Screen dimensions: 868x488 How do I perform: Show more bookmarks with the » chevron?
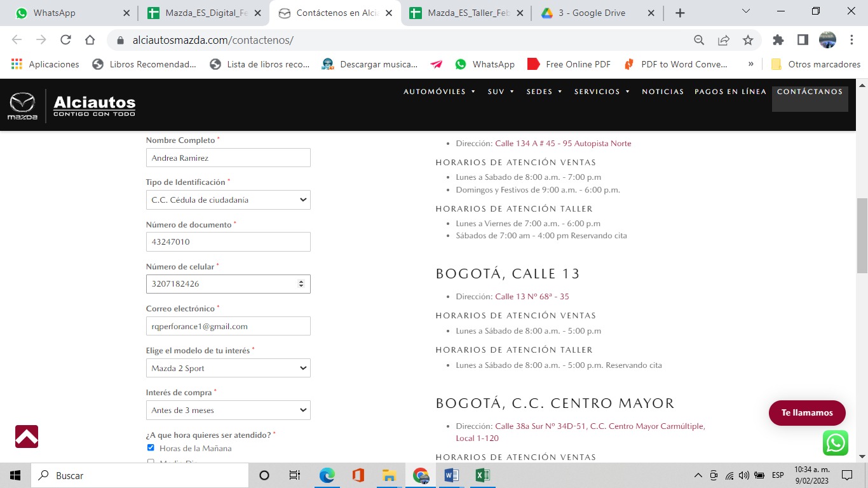[x=751, y=64]
